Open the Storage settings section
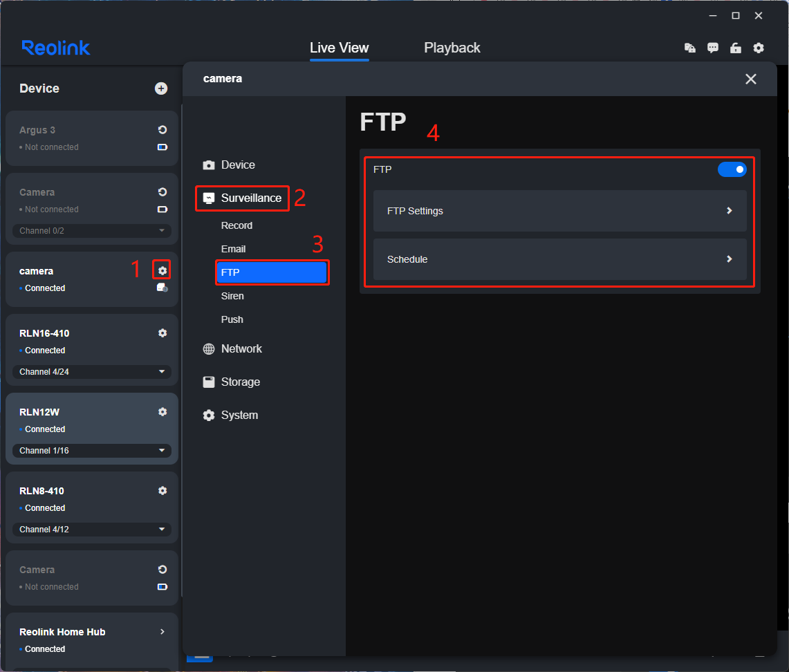789x672 pixels. point(232,382)
